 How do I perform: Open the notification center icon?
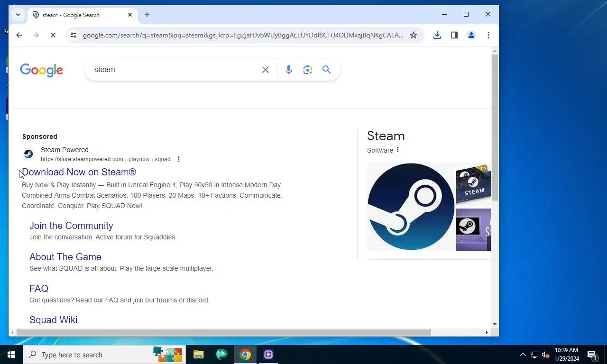pos(592,355)
